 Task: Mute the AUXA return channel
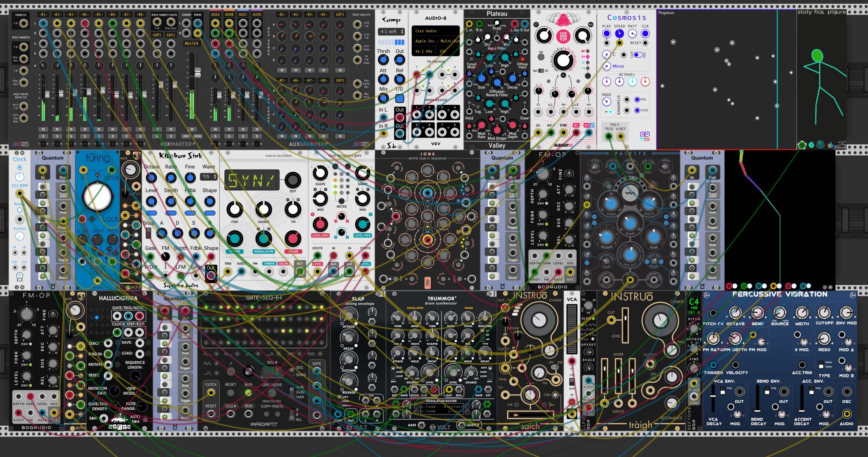click(x=215, y=129)
